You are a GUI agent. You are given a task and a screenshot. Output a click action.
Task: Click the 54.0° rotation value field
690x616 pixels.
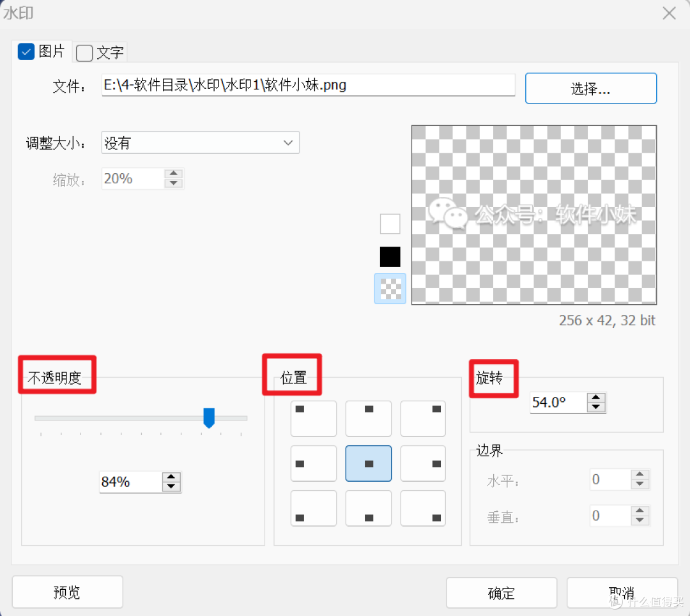[558, 402]
